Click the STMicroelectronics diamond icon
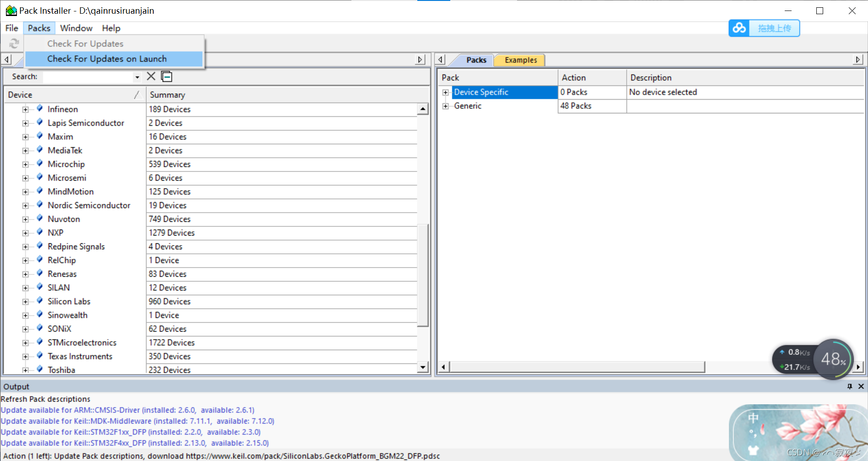Viewport: 868px width, 461px height. click(40, 342)
